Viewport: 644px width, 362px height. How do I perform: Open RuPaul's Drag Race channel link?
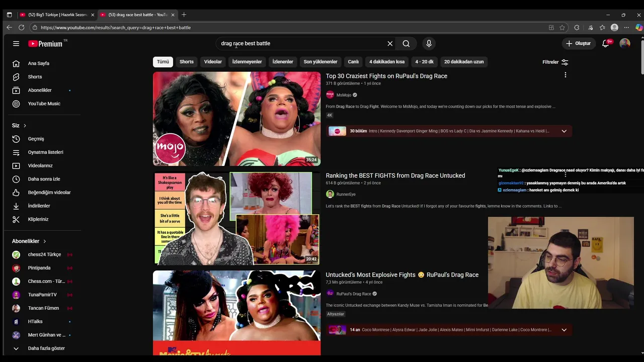click(x=354, y=294)
